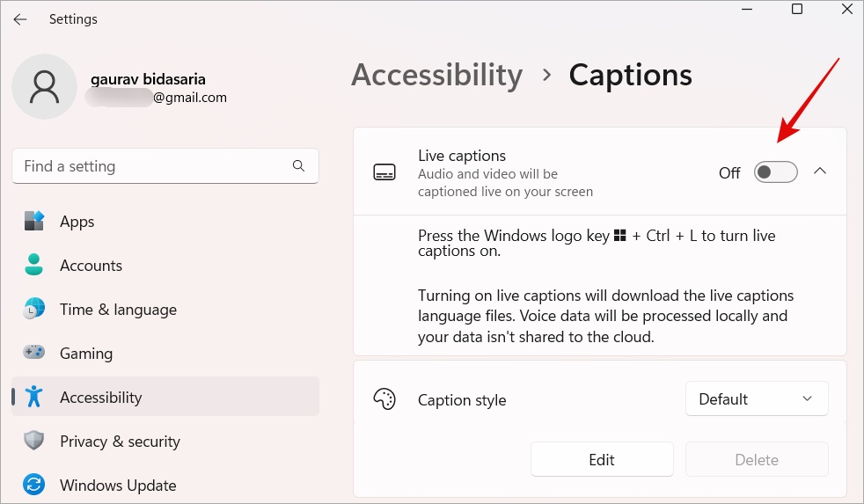Click the Privacy & security shield icon
This screenshot has height=504, width=864.
(x=34, y=441)
